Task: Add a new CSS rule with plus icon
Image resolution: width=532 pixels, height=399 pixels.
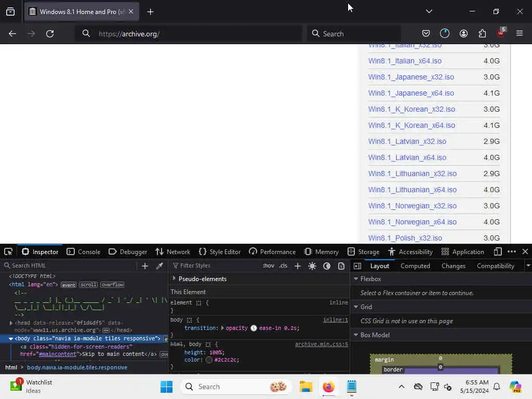Action: (x=298, y=266)
